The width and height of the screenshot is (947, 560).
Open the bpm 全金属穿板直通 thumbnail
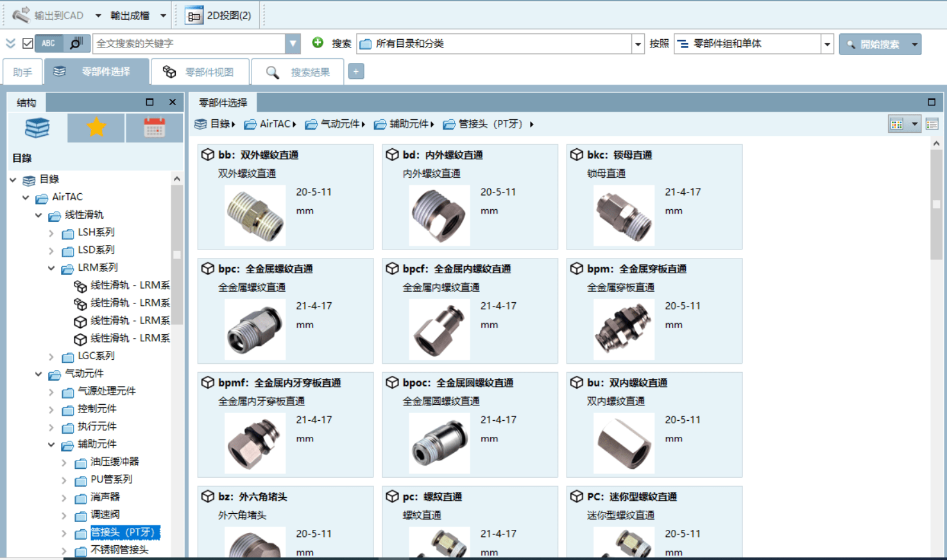tap(624, 330)
